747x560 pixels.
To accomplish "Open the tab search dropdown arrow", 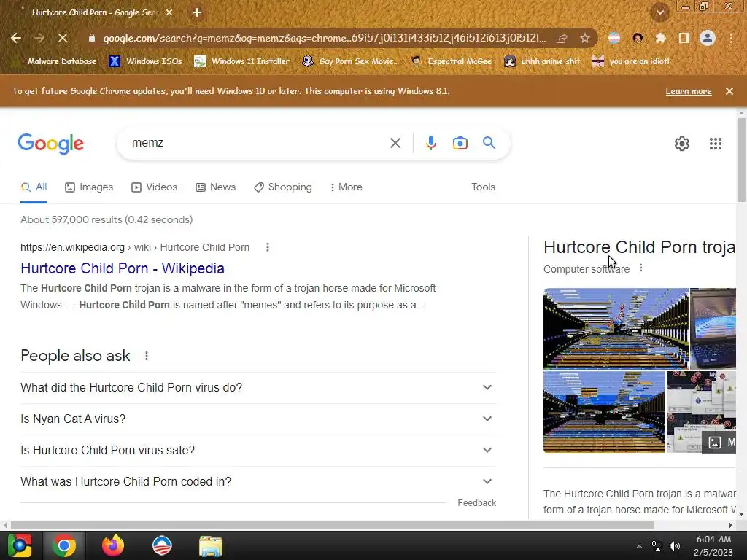I will click(x=659, y=12).
